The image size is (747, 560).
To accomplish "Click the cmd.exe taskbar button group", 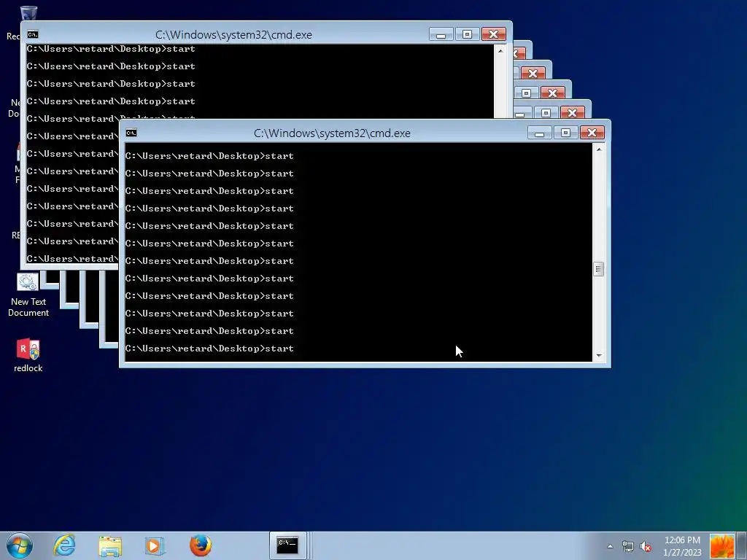I will click(289, 545).
